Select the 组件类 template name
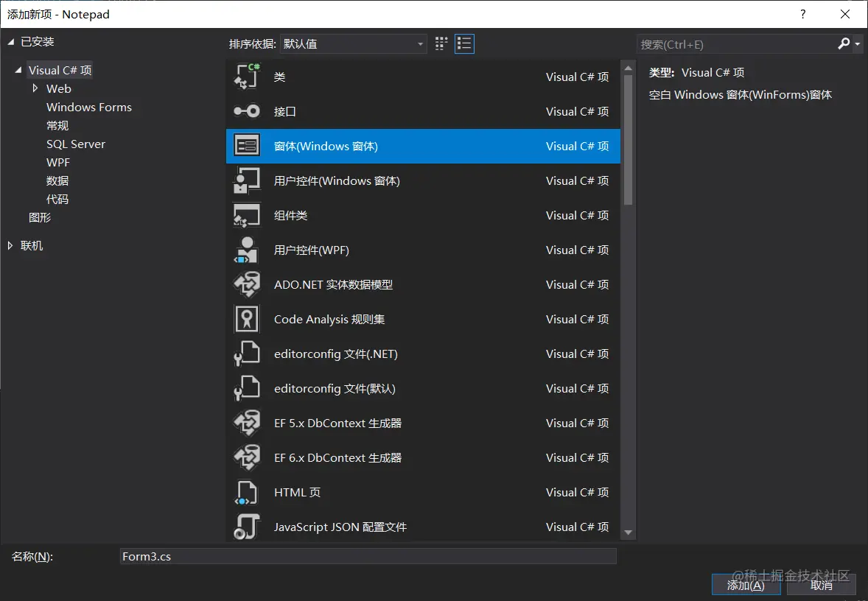868x601 pixels. 290,215
